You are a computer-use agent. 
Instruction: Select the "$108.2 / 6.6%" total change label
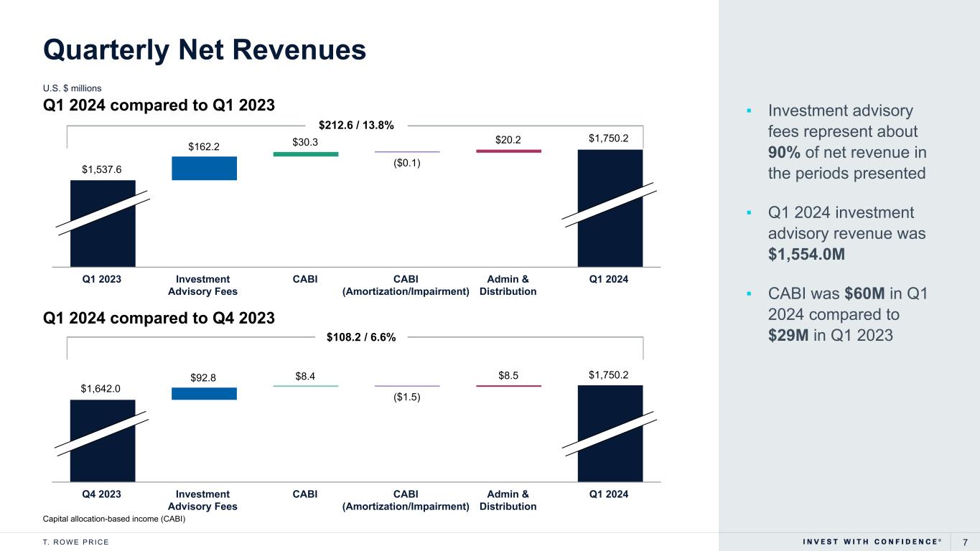pos(356,337)
